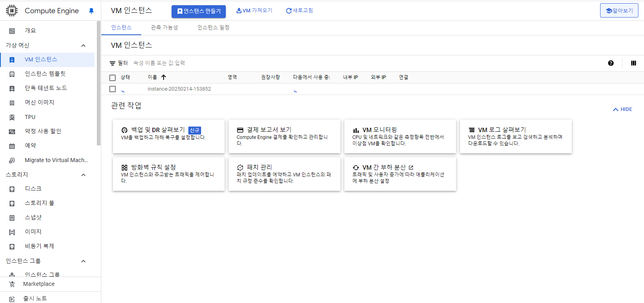
Task: Click the filter icon next to 필터
Action: coord(113,63)
